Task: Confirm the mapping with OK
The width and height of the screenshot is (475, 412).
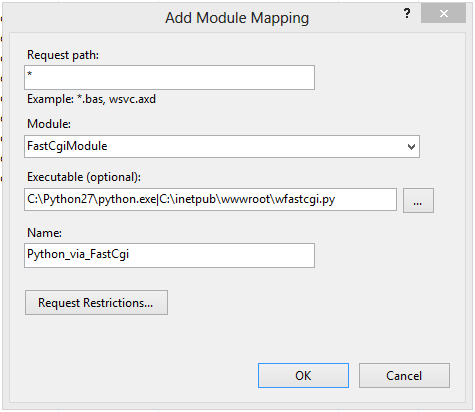Action: [303, 375]
